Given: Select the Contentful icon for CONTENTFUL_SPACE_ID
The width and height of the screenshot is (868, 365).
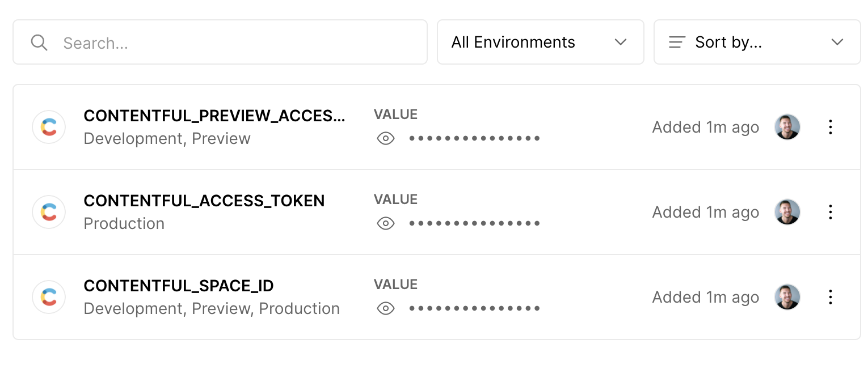Looking at the screenshot, I should point(49,297).
